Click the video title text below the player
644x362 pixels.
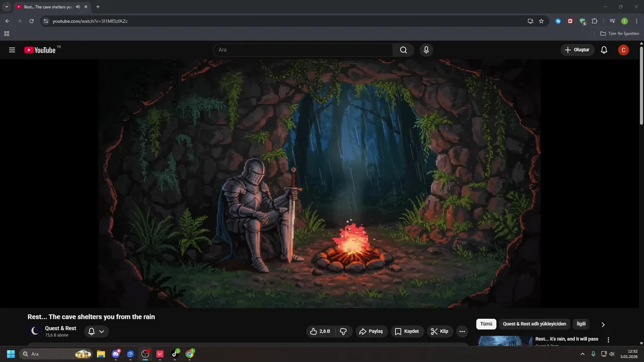pos(91,317)
